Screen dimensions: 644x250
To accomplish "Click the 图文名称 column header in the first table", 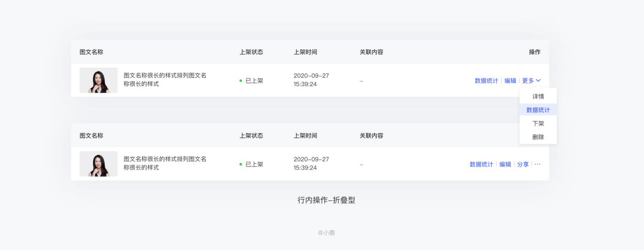I will pos(91,52).
